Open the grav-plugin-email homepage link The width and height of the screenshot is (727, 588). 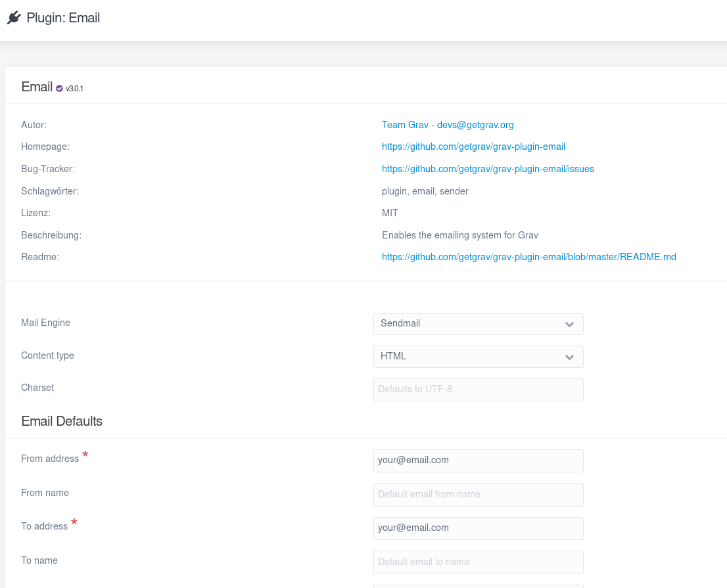[x=473, y=147]
